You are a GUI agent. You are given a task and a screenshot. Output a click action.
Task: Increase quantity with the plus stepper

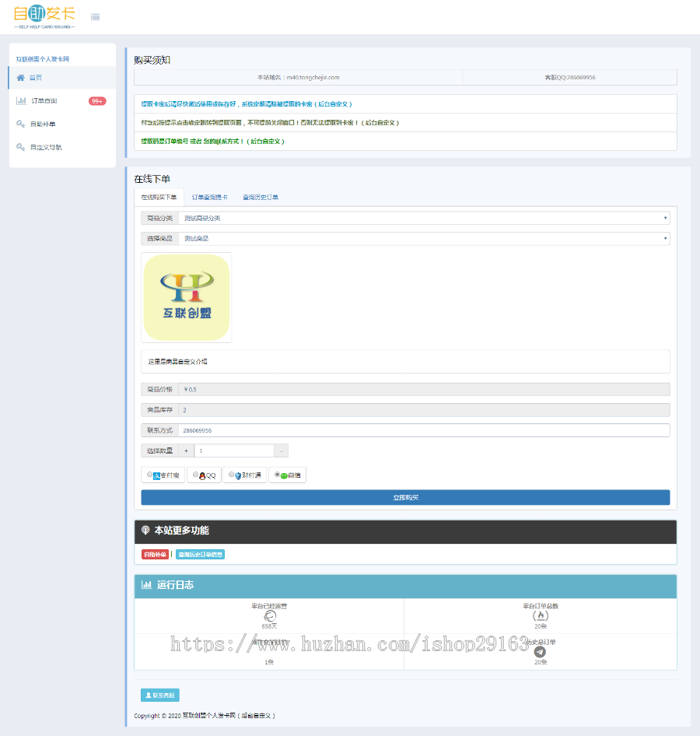click(186, 450)
